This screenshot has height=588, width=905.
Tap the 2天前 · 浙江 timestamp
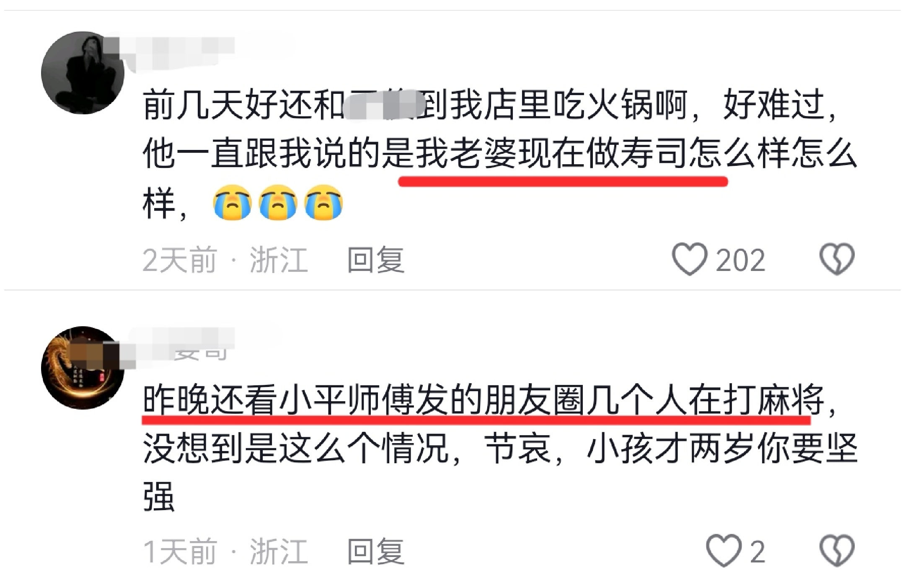click(x=225, y=260)
